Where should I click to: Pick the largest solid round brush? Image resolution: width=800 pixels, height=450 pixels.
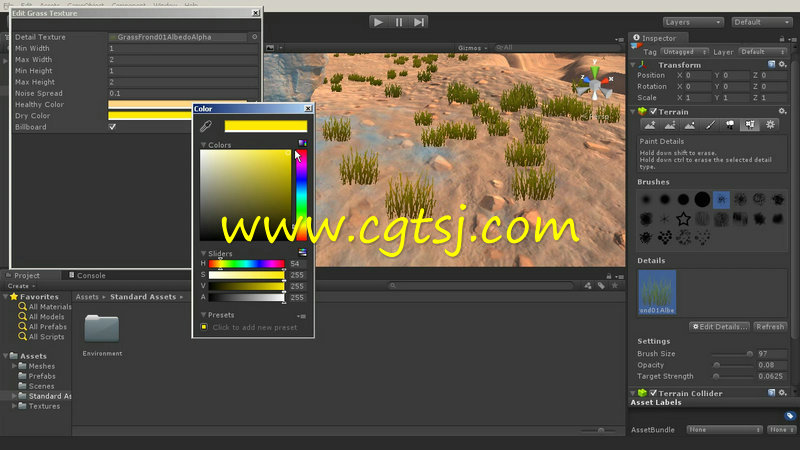click(702, 199)
